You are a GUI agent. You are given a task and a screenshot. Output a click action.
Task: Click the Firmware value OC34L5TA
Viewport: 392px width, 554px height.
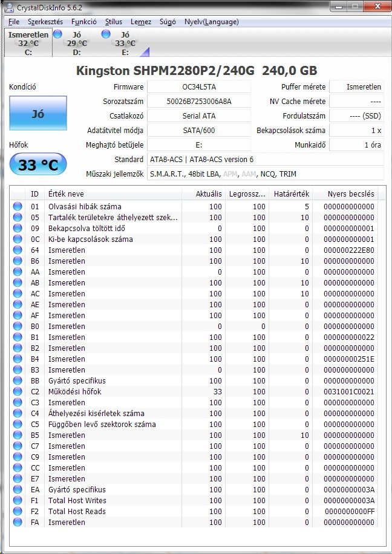point(199,87)
